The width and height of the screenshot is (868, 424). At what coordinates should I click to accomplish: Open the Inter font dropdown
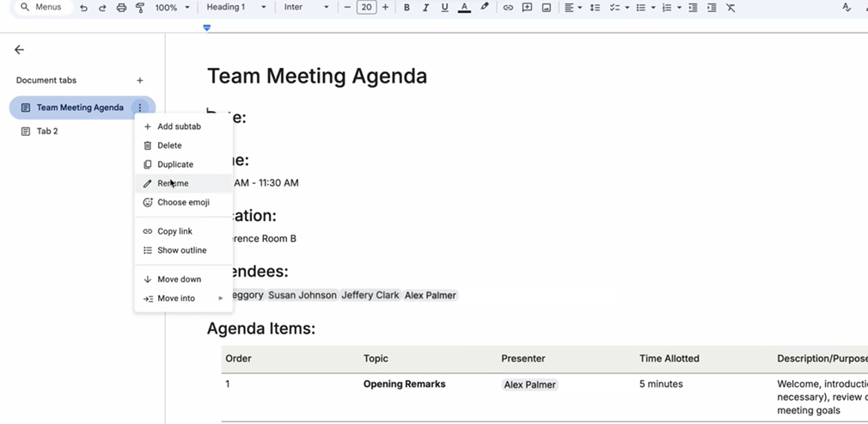pyautogui.click(x=306, y=7)
